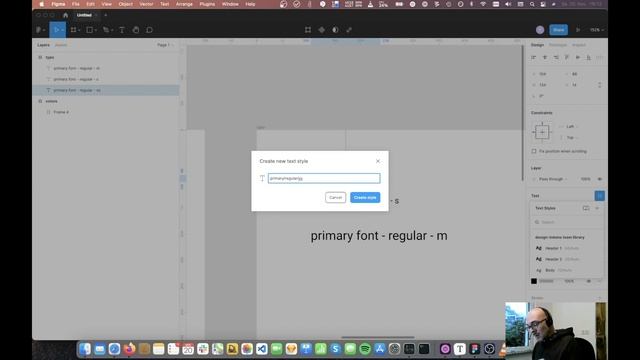Select the Body text style
Viewport: 640px width, 360px height.
pyautogui.click(x=567, y=270)
